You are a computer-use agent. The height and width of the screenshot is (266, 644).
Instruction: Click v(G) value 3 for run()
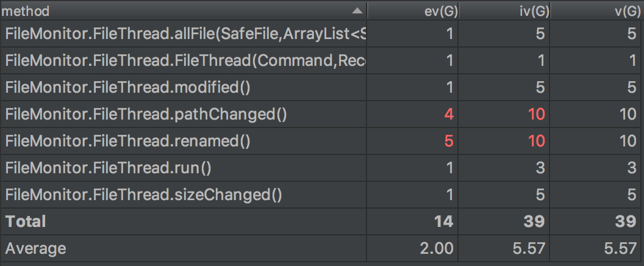pyautogui.click(x=632, y=168)
